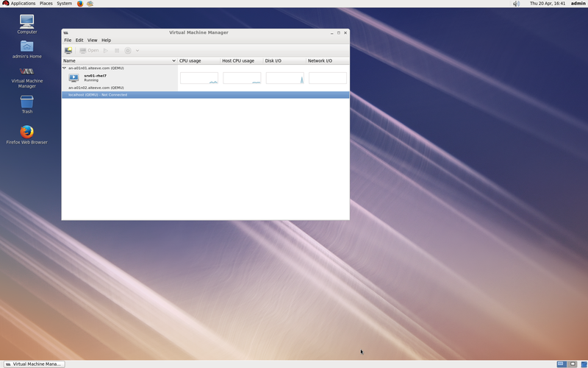
Task: Select the an-a01n02.alteeve.com connection row
Action: point(96,88)
